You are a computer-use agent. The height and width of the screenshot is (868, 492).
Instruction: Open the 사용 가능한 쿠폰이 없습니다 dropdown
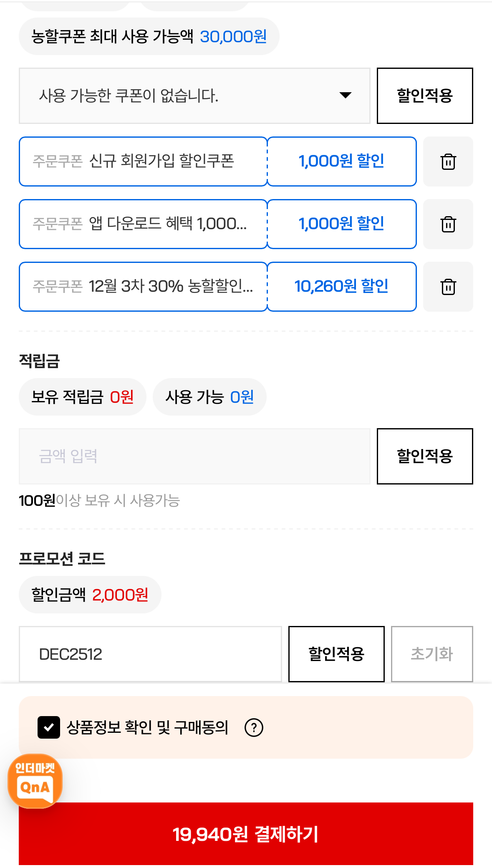194,96
